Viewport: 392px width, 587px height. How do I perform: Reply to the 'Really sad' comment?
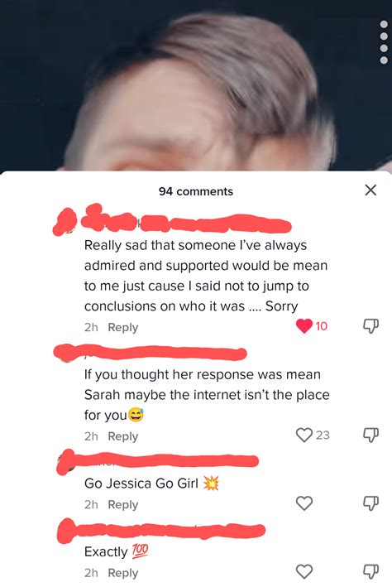pyautogui.click(x=123, y=327)
